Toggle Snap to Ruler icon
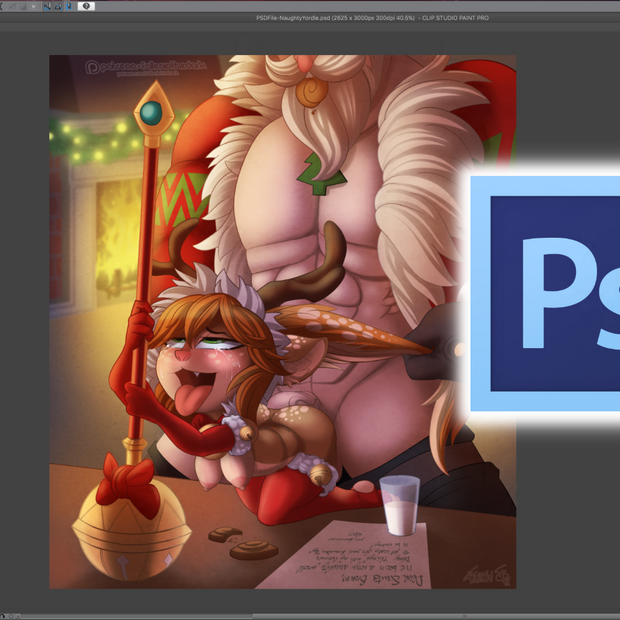The width and height of the screenshot is (620, 620). (47, 6)
